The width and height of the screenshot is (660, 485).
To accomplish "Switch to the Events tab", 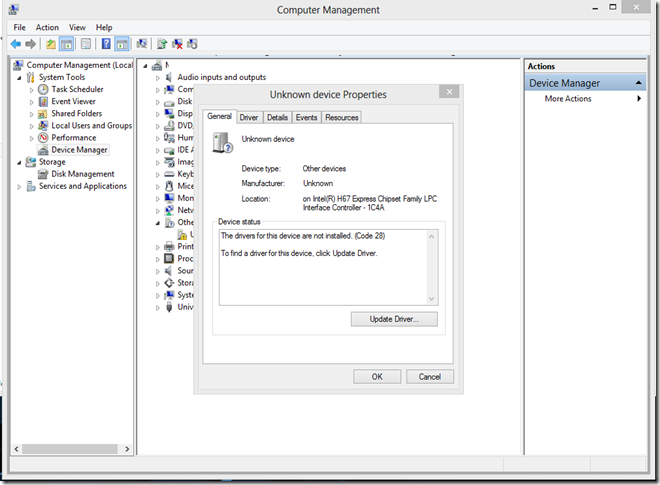I will pos(306,117).
